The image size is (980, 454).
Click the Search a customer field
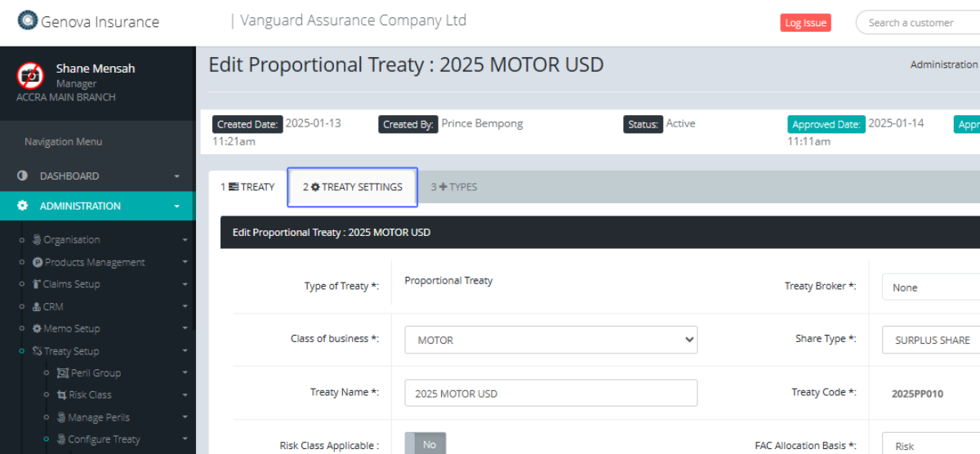[917, 23]
